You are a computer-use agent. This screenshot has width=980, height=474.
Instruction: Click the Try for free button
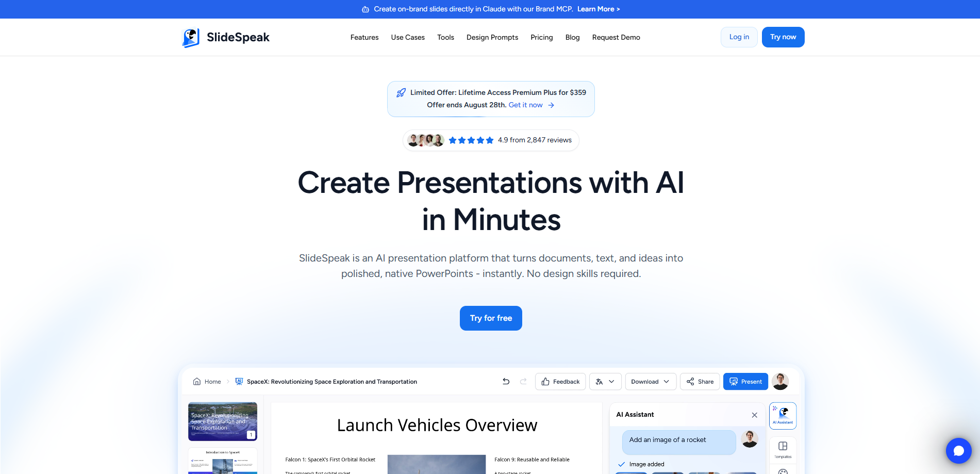tap(491, 318)
